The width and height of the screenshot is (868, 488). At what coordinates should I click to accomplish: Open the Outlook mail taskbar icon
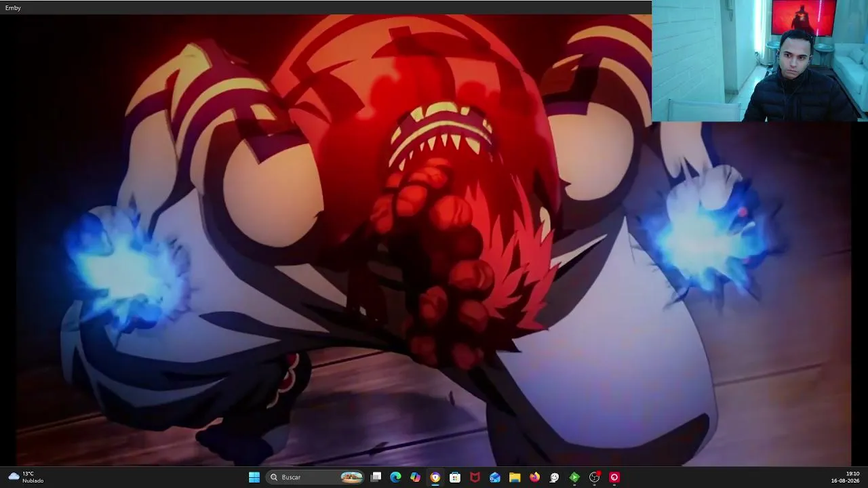[x=495, y=477]
